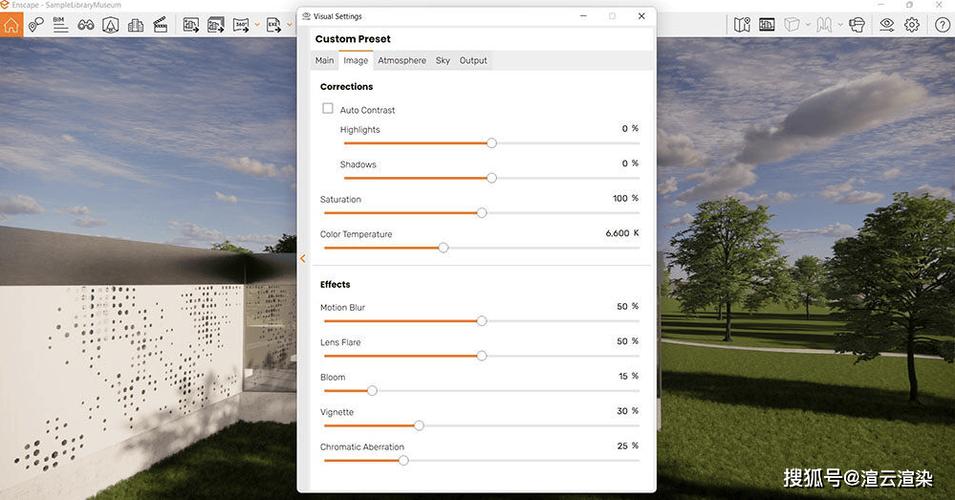Image resolution: width=955 pixels, height=500 pixels.
Task: Expand the orange preset panel chevron
Action: pyautogui.click(x=303, y=259)
